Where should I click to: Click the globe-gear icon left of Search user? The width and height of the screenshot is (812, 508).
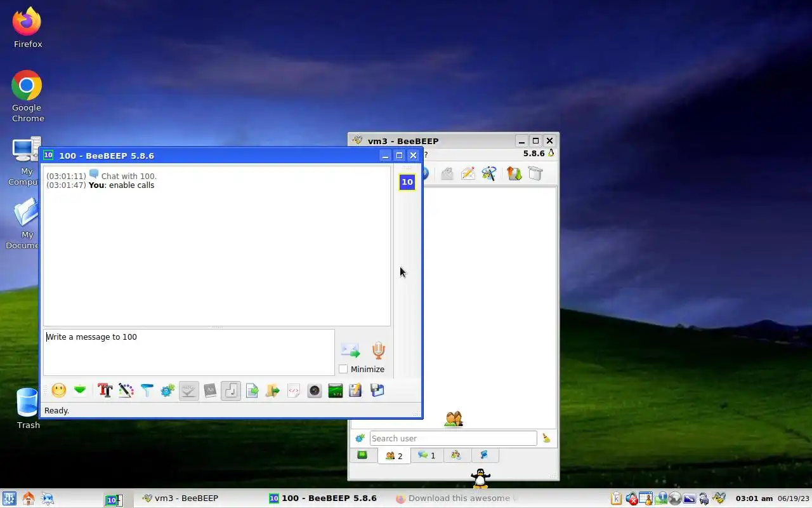click(360, 438)
